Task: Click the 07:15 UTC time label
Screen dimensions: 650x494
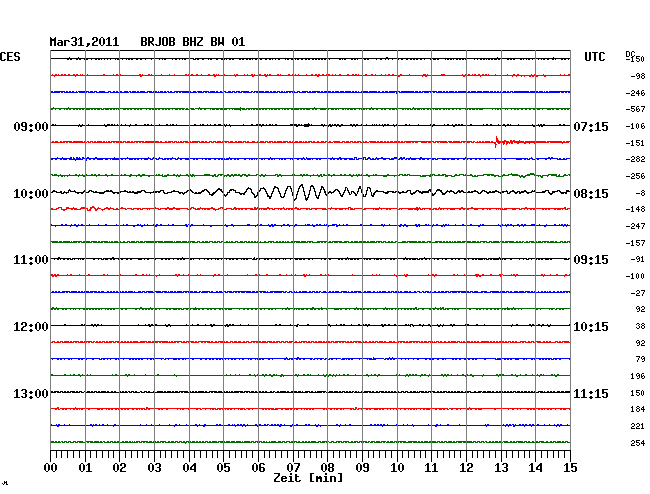Action: (591, 126)
